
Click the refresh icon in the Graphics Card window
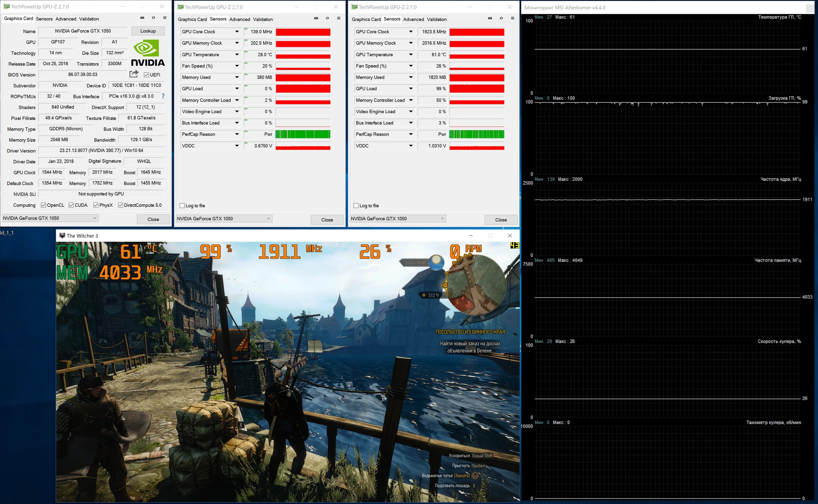click(154, 18)
